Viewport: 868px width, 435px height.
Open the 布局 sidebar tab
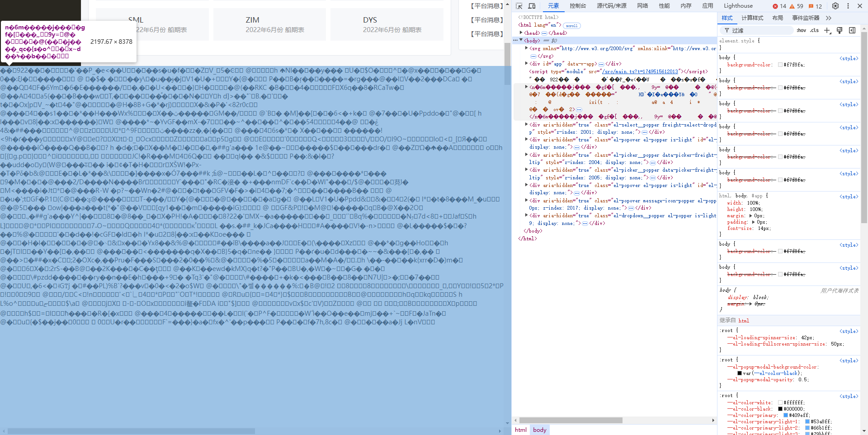(x=778, y=18)
